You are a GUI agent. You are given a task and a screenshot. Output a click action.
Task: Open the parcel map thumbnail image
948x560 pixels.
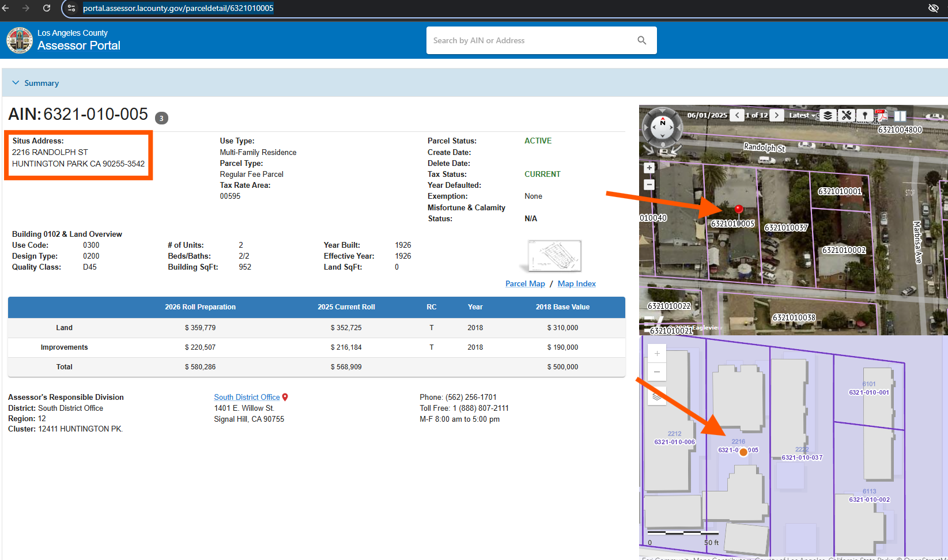point(554,255)
